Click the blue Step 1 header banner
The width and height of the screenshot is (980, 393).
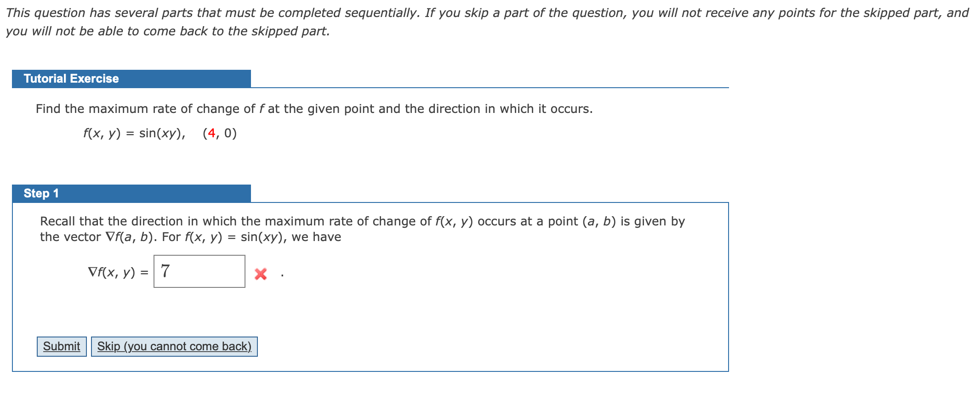point(131,193)
